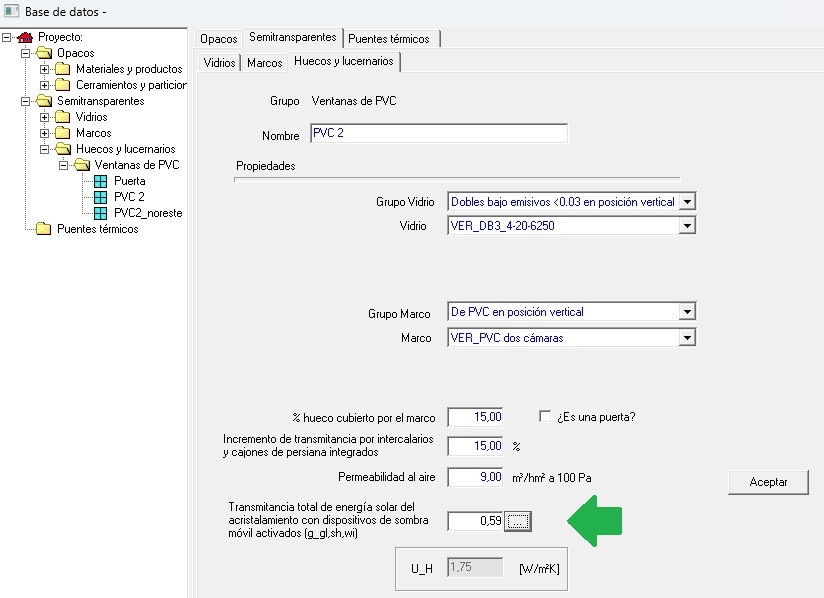Select the Cerramientos y particiones tree label
This screenshot has height=598, width=824.
pyautogui.click(x=131, y=85)
